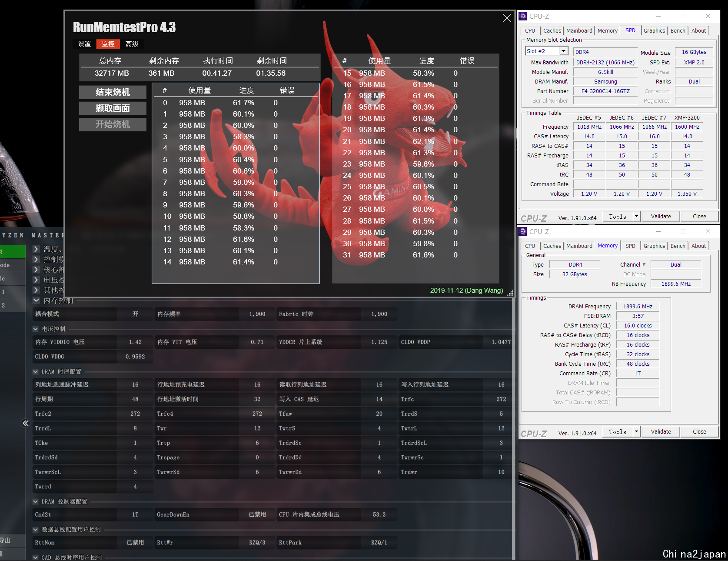The height and width of the screenshot is (561, 728).
Task: Open Tools dropdown arrow in top CPU-Z window
Action: (x=637, y=217)
